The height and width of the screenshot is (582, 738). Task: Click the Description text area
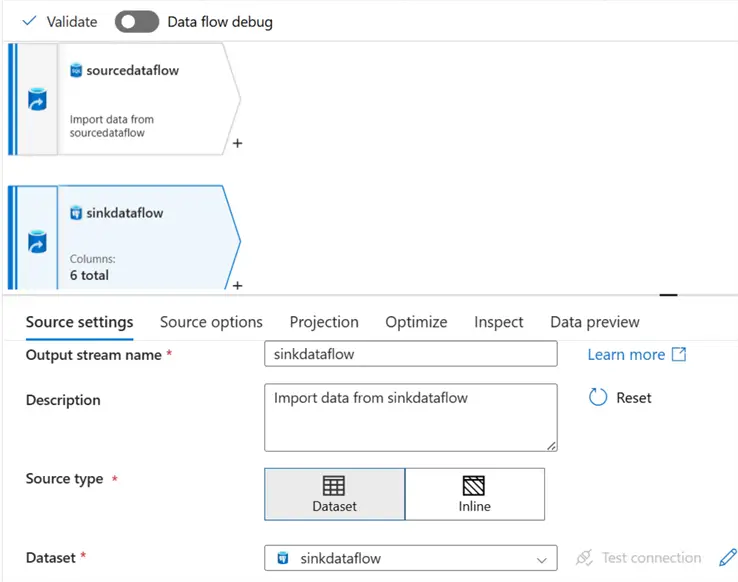pyautogui.click(x=410, y=417)
